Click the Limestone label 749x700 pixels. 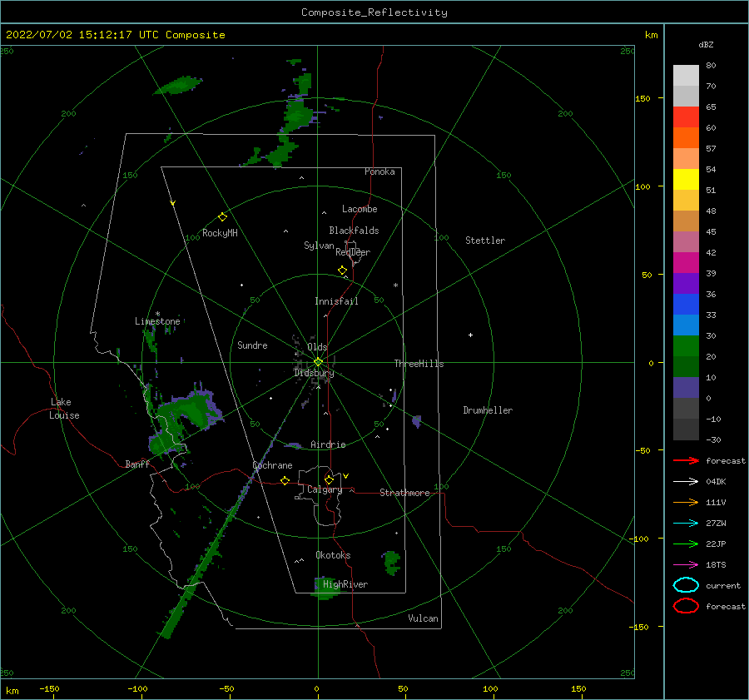pos(157,321)
